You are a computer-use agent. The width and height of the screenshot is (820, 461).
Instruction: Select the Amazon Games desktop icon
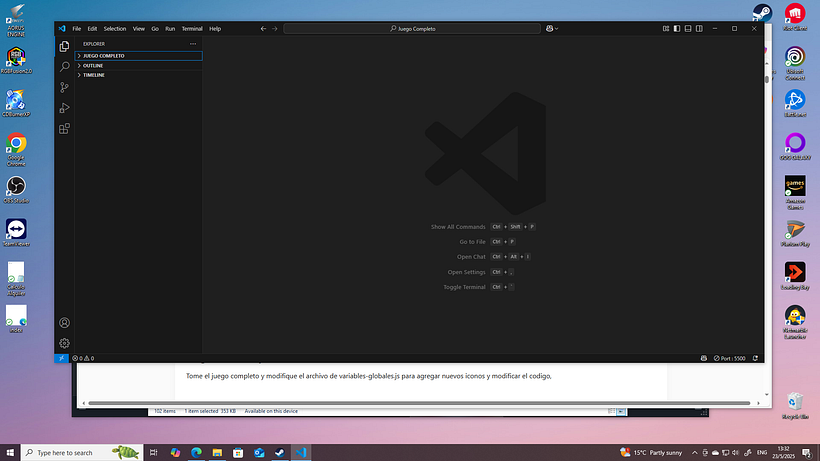795,193
